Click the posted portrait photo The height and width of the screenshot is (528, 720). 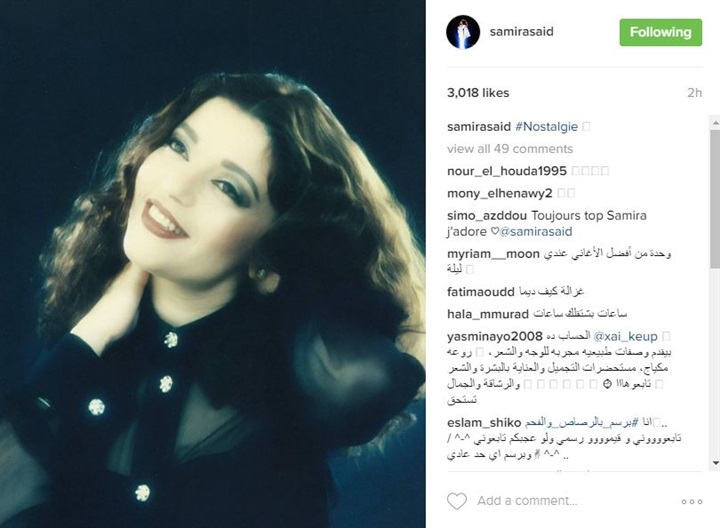click(x=213, y=264)
